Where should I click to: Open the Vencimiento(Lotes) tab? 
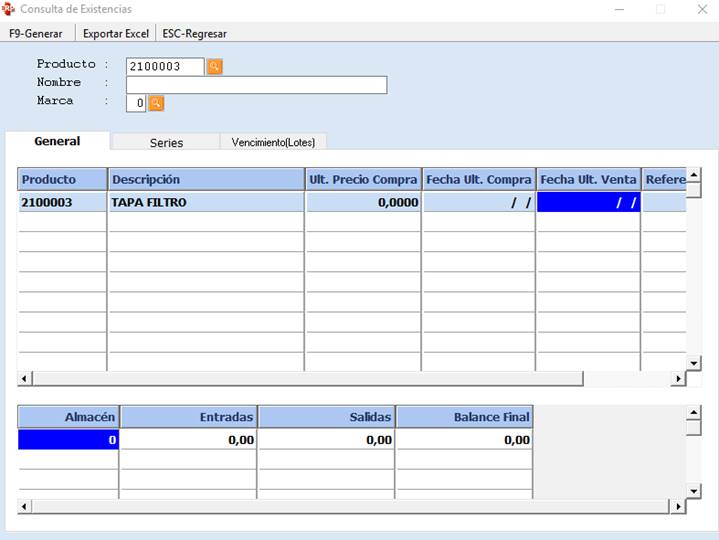coord(273,142)
